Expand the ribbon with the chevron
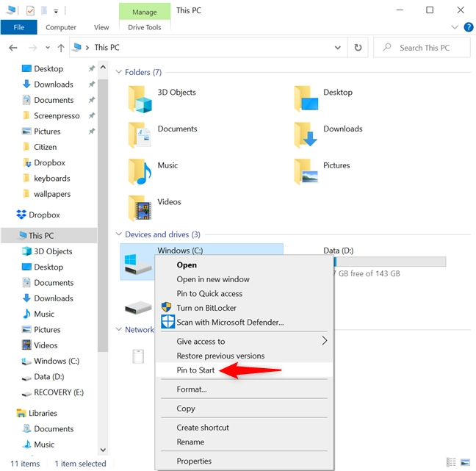 pyautogui.click(x=455, y=27)
